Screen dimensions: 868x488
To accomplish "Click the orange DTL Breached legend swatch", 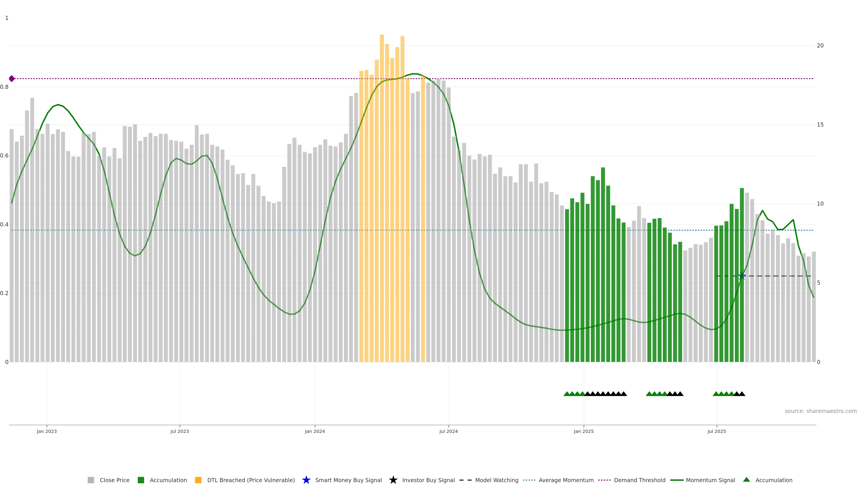I will (x=198, y=480).
